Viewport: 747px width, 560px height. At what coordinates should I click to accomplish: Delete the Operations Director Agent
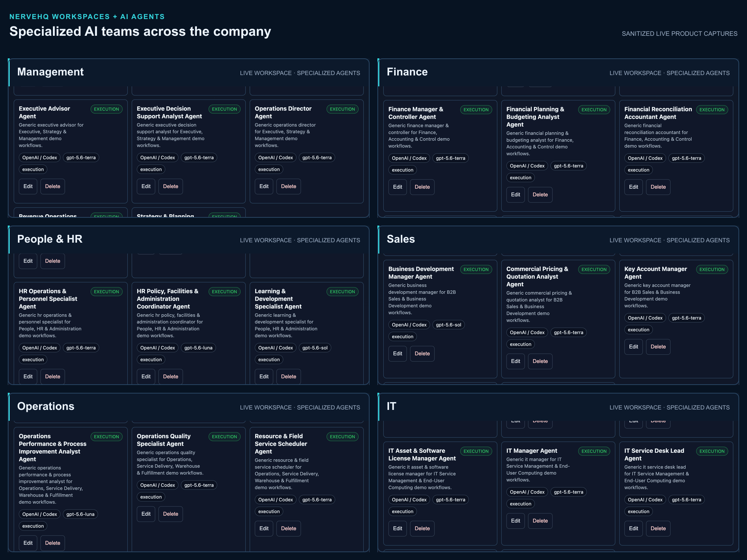[288, 186]
